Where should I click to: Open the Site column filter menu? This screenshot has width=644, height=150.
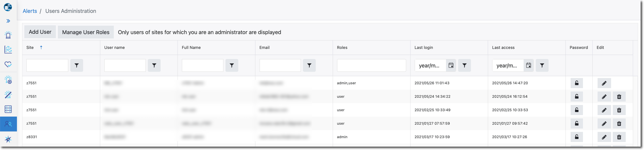77,65
